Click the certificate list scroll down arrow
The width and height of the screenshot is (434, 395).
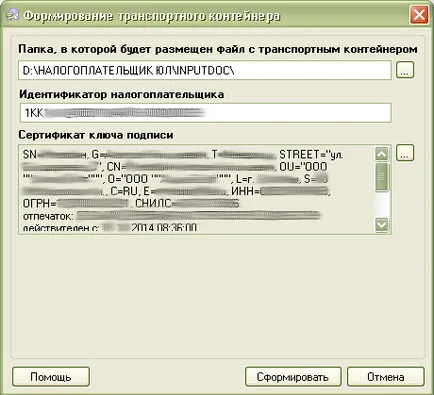(x=382, y=224)
